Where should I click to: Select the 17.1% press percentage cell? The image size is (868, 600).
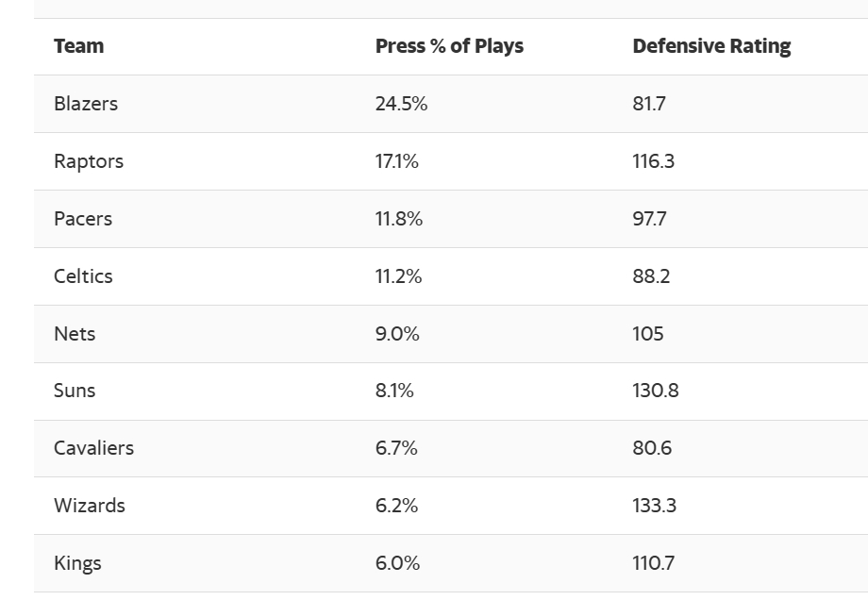[x=396, y=161]
